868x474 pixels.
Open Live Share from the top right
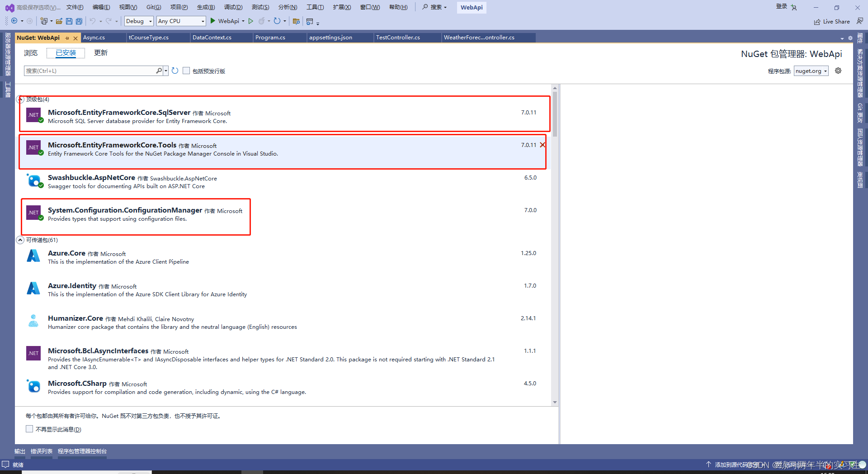click(832, 21)
